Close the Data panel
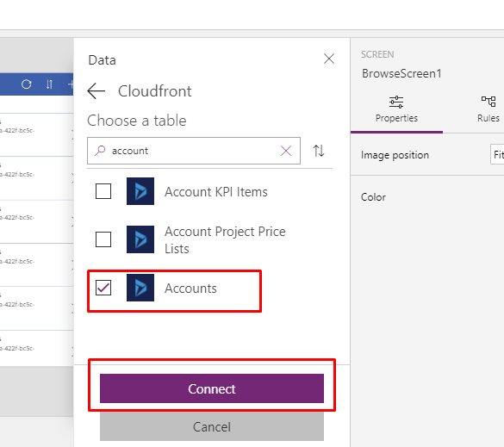The height and width of the screenshot is (447, 504). pyautogui.click(x=329, y=59)
